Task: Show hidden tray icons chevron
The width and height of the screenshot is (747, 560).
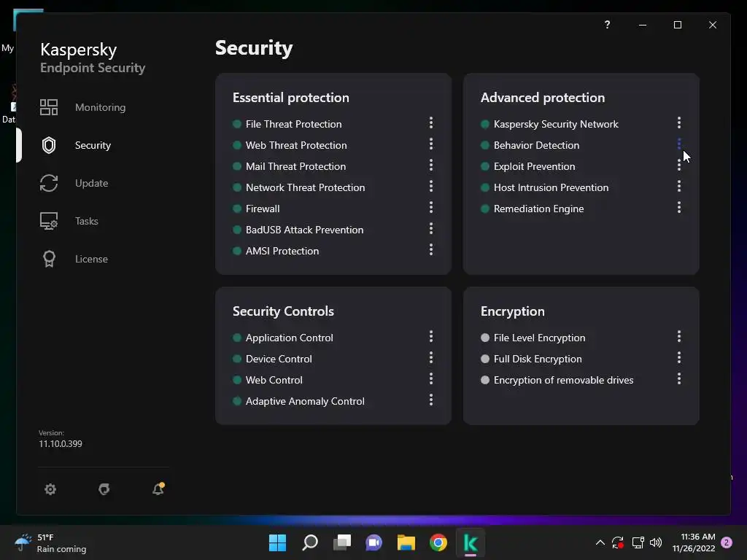Action: point(600,542)
